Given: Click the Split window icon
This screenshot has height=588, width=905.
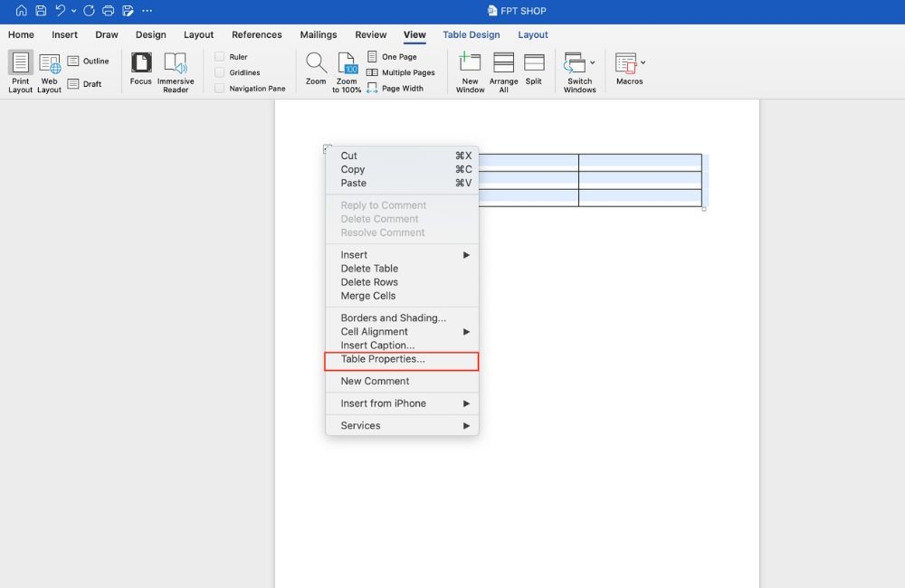Looking at the screenshot, I should tap(534, 63).
